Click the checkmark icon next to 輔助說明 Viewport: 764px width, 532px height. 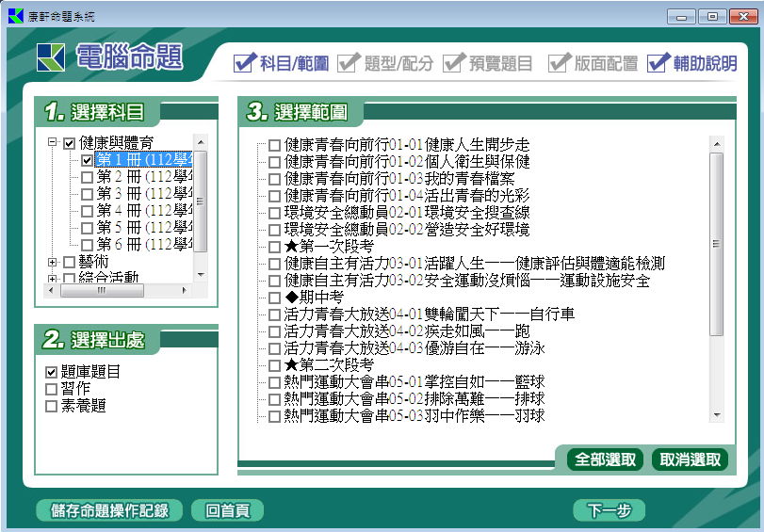tap(658, 63)
